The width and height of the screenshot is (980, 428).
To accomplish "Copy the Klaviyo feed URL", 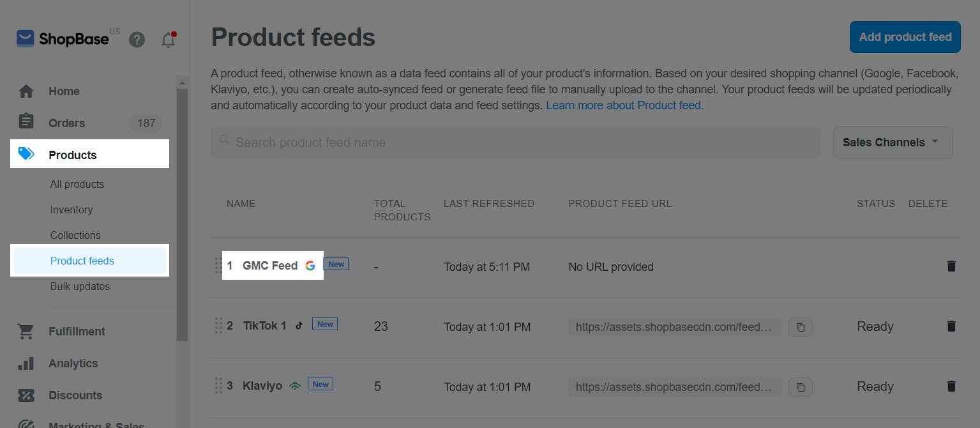I will [x=801, y=387].
